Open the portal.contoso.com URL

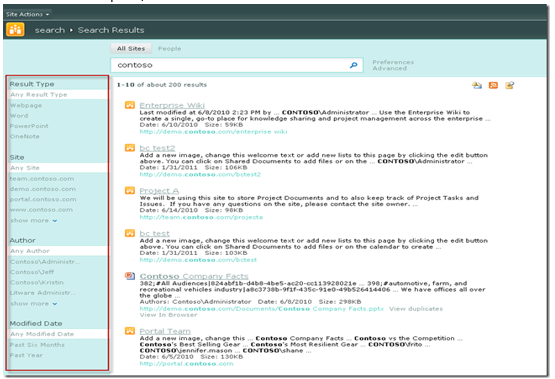(186, 364)
